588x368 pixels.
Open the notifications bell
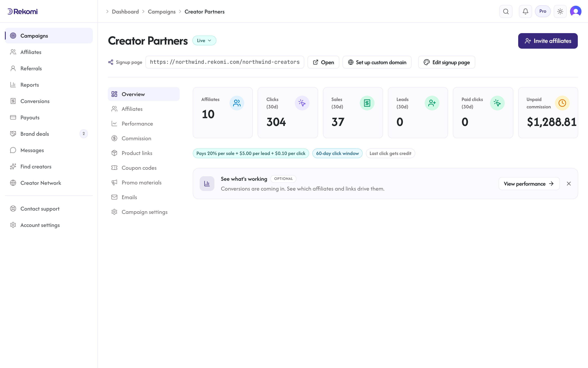coord(525,11)
